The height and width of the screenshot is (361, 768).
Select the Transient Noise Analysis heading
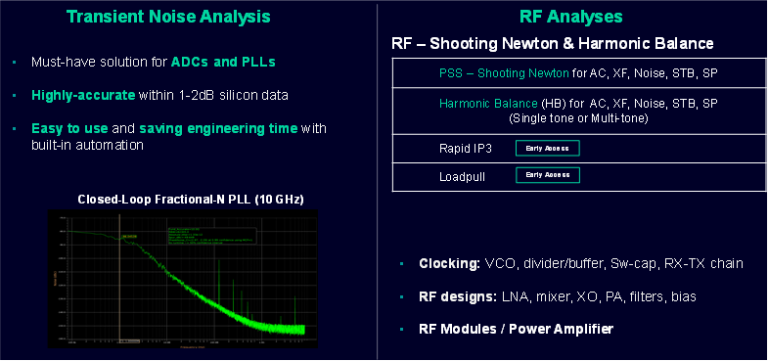(x=168, y=17)
